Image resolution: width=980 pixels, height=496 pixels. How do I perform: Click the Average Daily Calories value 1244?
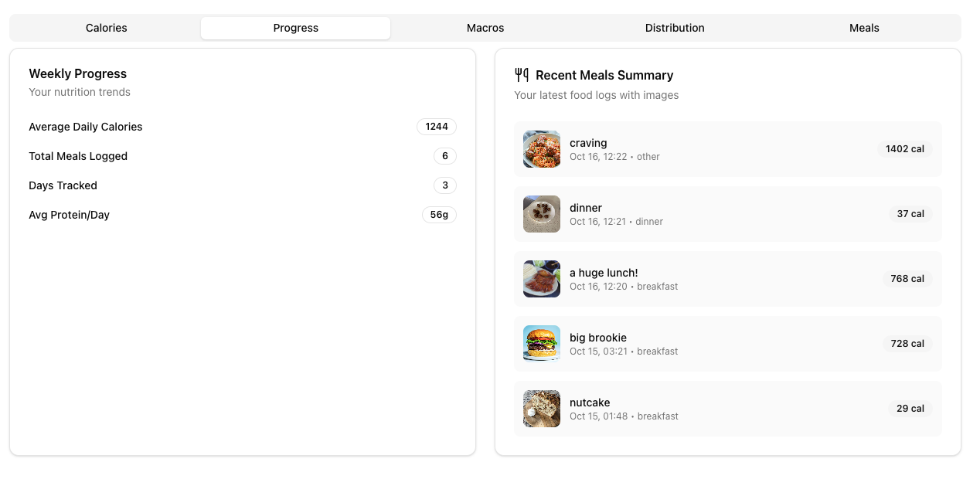point(437,127)
